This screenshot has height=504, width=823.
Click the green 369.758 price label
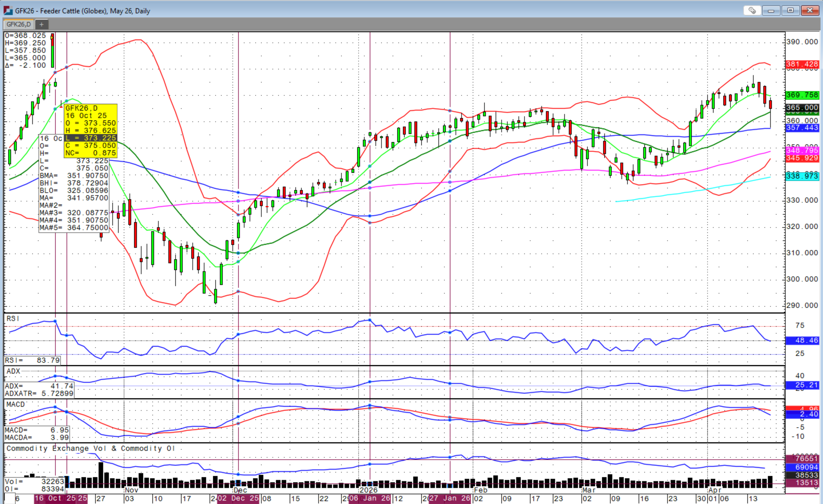(x=802, y=95)
